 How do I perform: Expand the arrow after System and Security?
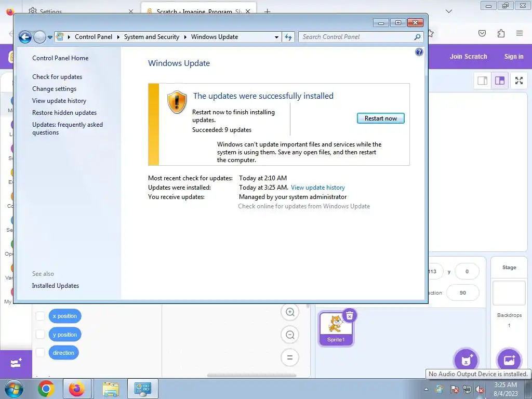(x=185, y=37)
